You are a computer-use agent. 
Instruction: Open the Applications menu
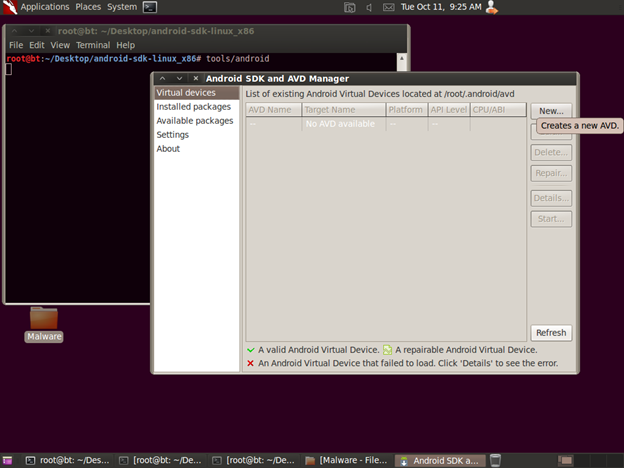point(45,7)
